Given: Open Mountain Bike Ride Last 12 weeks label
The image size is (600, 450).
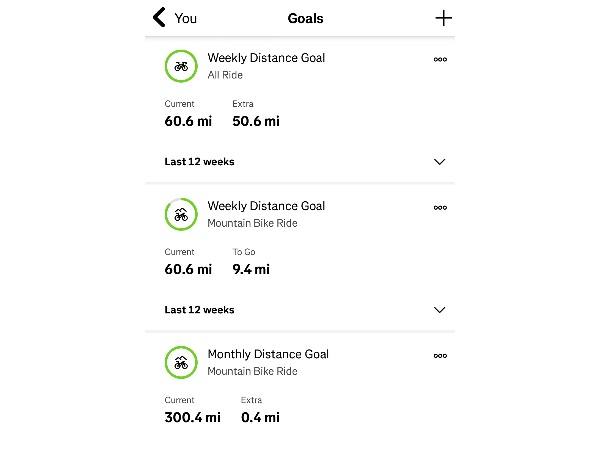Looking at the screenshot, I should tap(199, 310).
